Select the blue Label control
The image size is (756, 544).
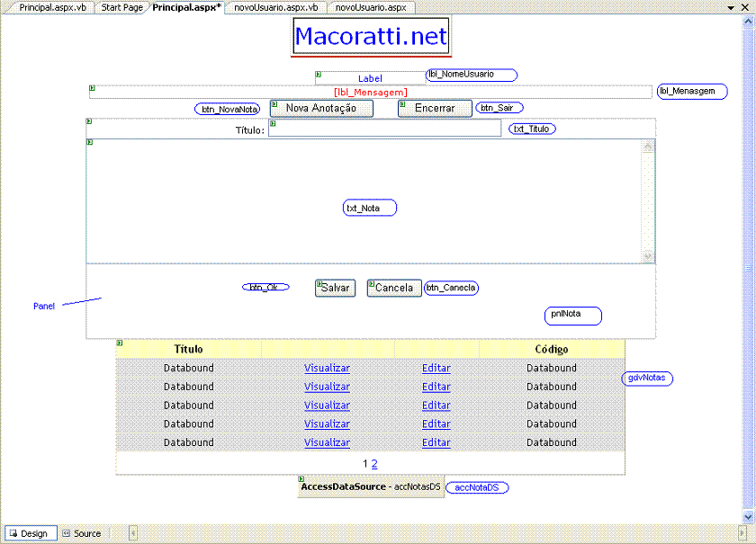tap(370, 78)
